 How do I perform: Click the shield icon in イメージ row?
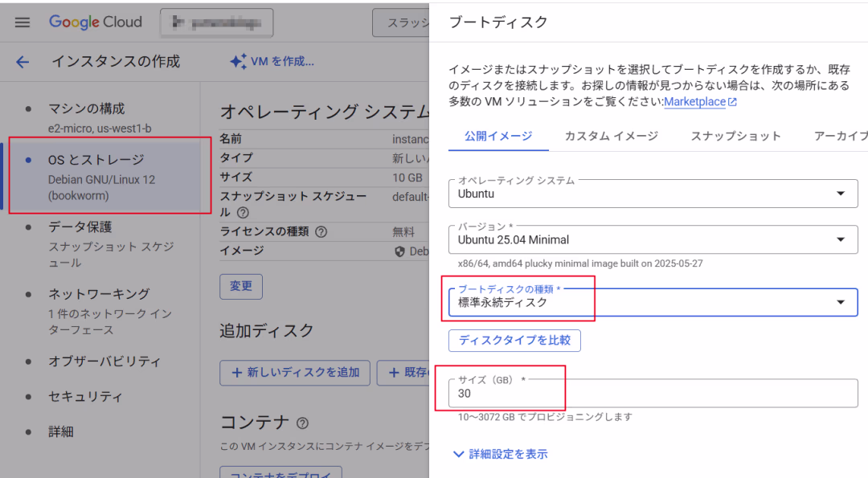[399, 251]
